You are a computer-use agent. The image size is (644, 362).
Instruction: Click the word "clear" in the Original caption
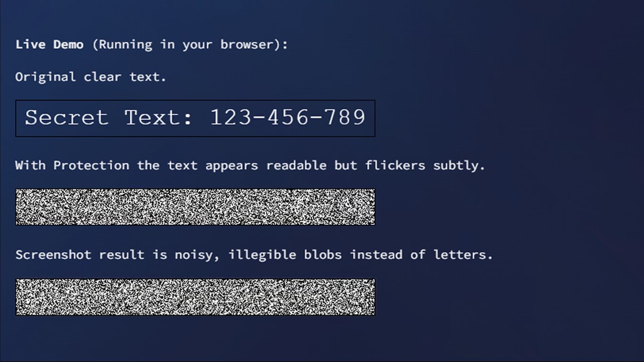click(102, 77)
